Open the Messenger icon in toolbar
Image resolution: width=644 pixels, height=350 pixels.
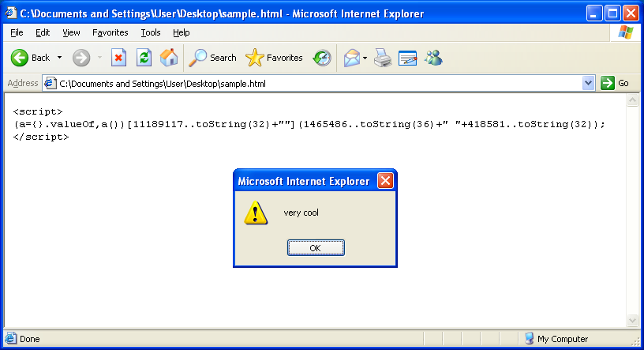point(432,58)
